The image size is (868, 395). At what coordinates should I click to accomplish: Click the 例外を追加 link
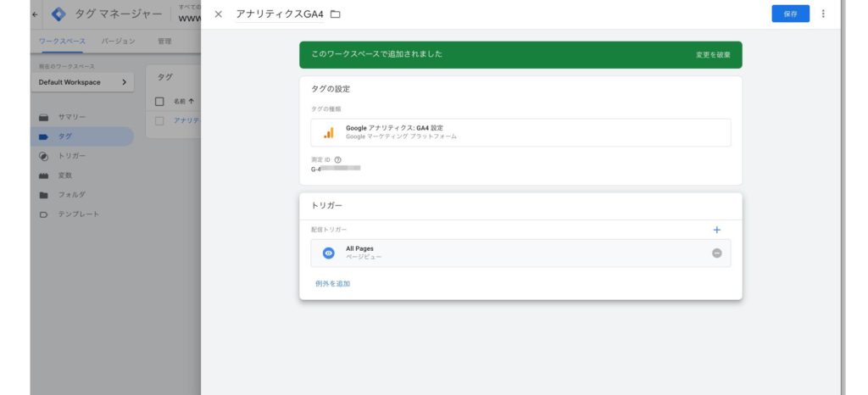(332, 284)
